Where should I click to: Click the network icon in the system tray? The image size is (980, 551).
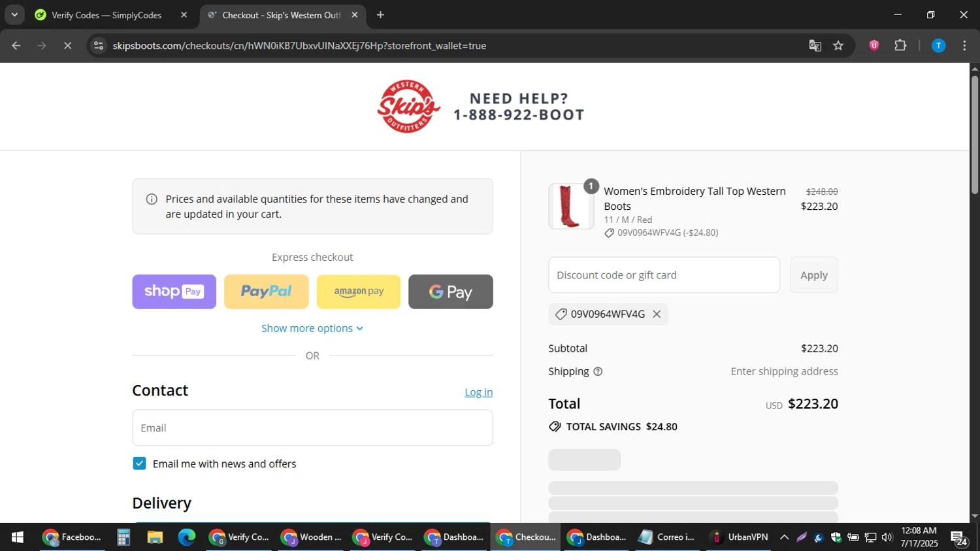pyautogui.click(x=870, y=537)
